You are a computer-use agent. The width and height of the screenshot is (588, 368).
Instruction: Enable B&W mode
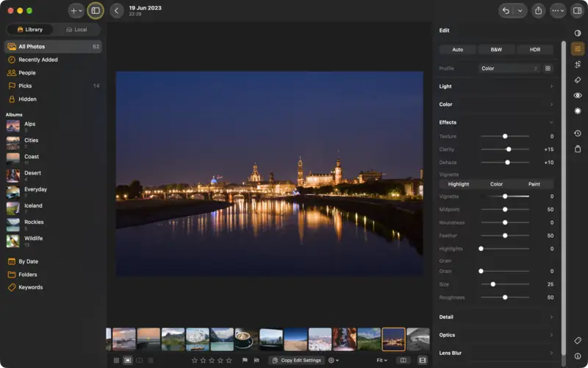tap(496, 49)
